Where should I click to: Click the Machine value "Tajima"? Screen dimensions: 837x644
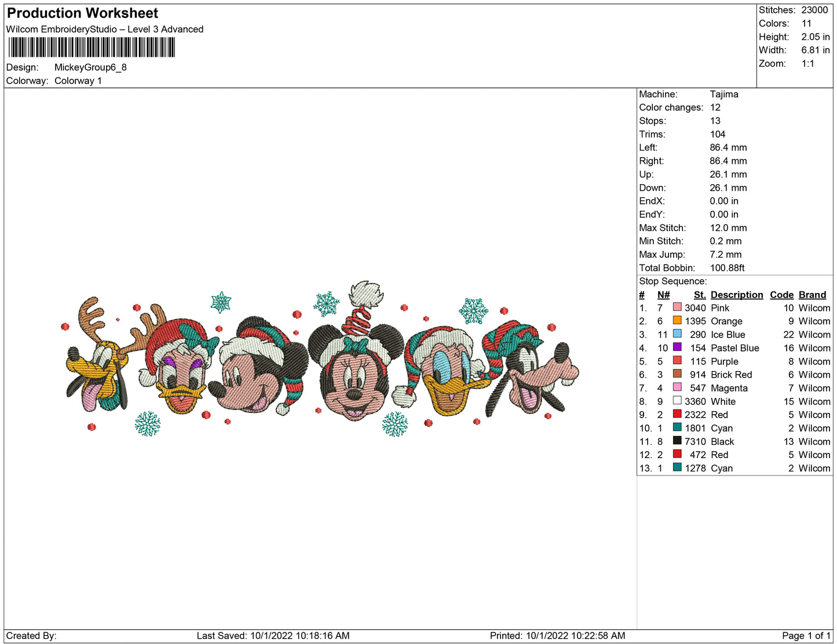(724, 94)
